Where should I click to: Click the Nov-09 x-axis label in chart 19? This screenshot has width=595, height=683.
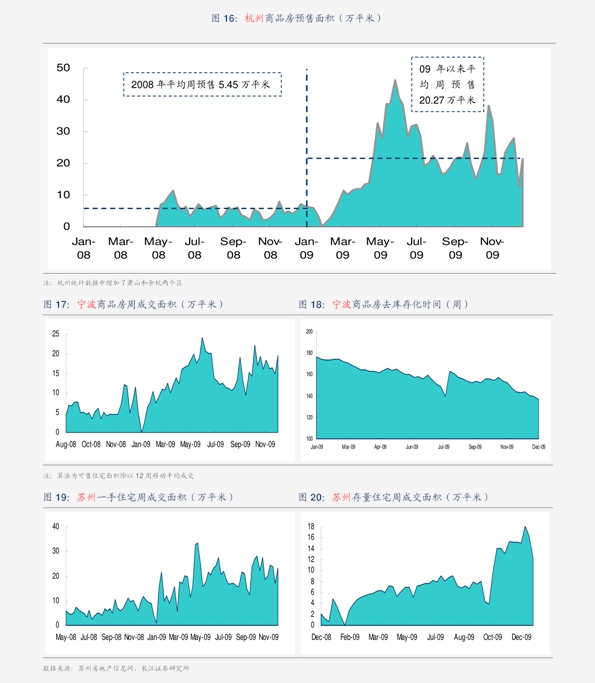pyautogui.click(x=268, y=637)
